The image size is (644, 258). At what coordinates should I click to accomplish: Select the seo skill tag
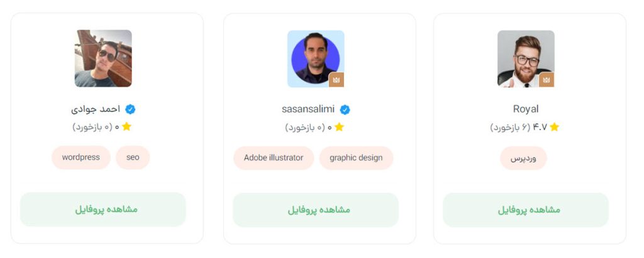[x=133, y=157]
